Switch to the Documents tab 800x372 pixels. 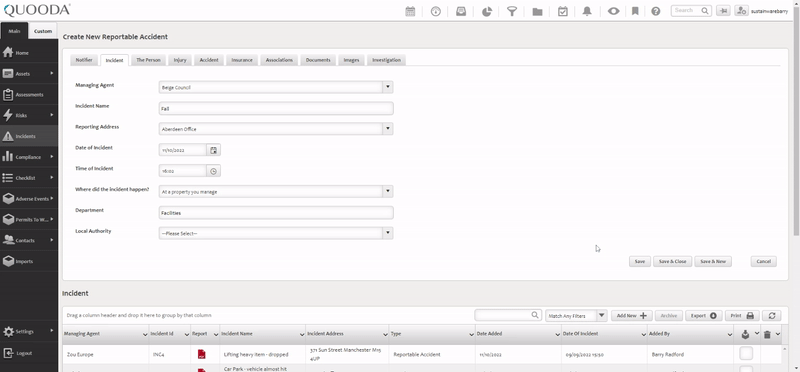(318, 60)
